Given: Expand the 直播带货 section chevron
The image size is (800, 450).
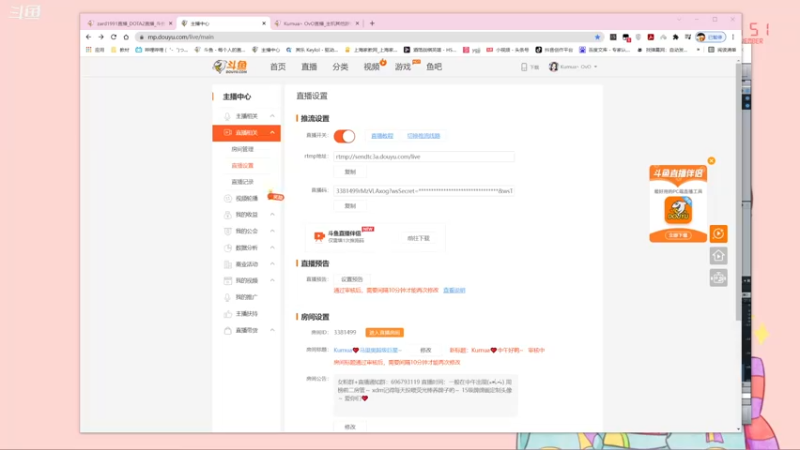Looking at the screenshot, I should pos(272,331).
